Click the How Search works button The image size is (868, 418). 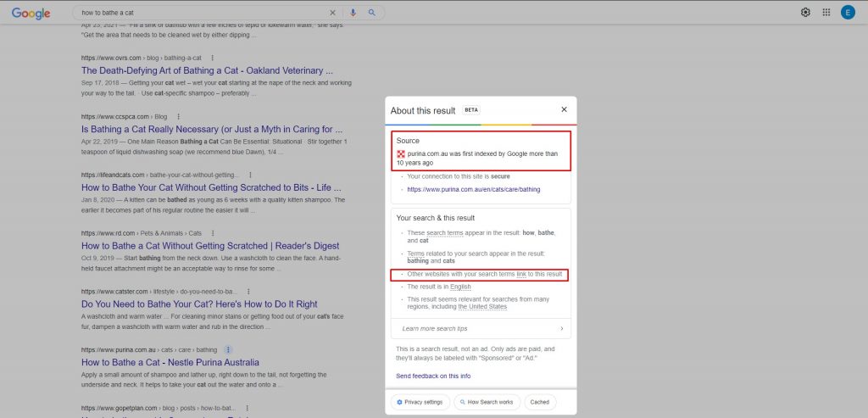486,402
